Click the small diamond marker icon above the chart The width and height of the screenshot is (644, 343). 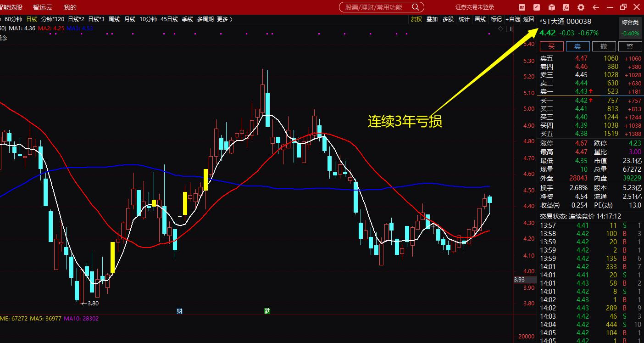click(500, 28)
